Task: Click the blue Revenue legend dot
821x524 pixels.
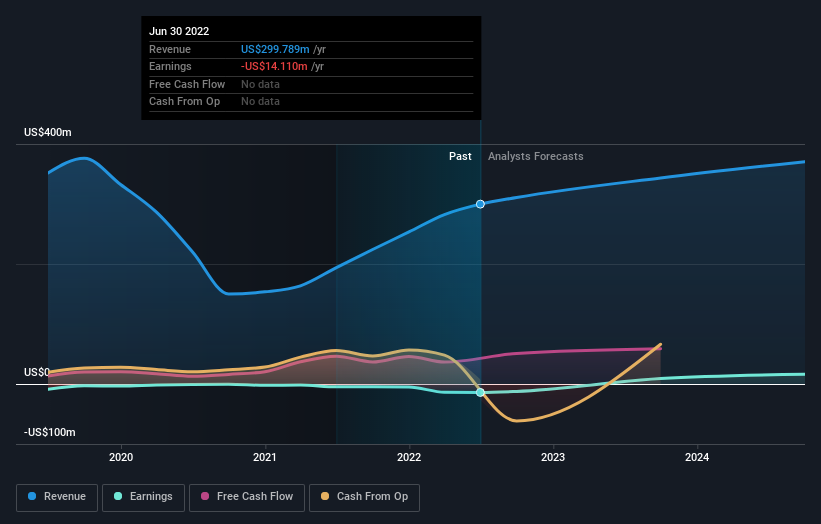Action: [32, 496]
